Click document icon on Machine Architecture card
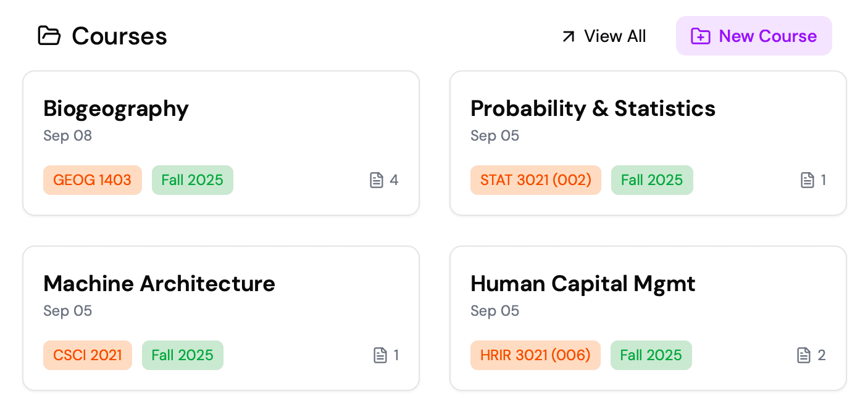The width and height of the screenshot is (868, 412). [380, 355]
